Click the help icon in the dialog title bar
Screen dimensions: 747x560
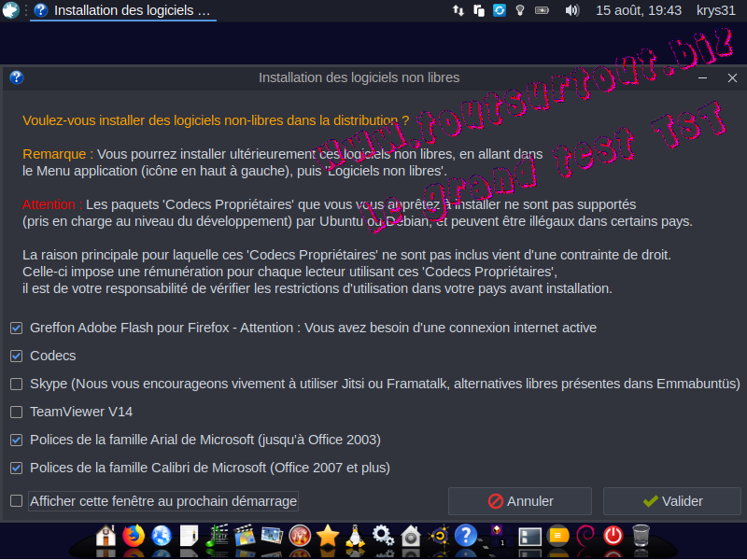(x=17, y=77)
